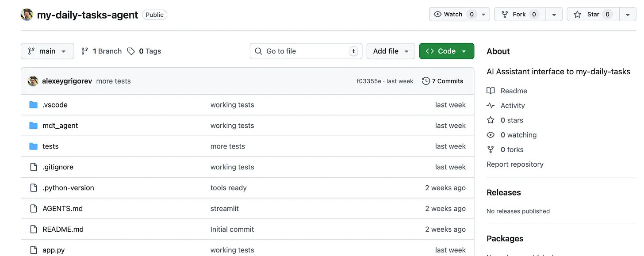Expand the Star options arrow
Viewport: 644px width, 256px height.
(628, 14)
